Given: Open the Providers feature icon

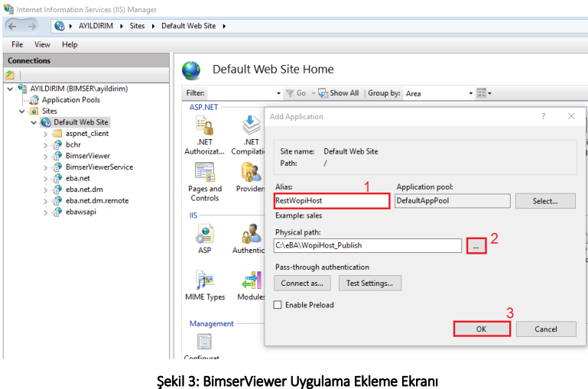Looking at the screenshot, I should [x=252, y=173].
